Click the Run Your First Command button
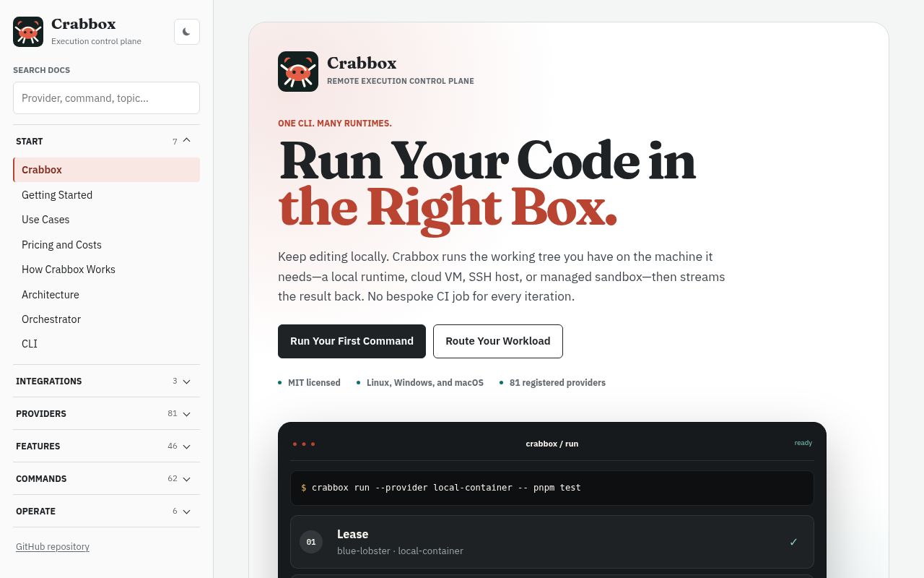This screenshot has width=924, height=578. 352,341
